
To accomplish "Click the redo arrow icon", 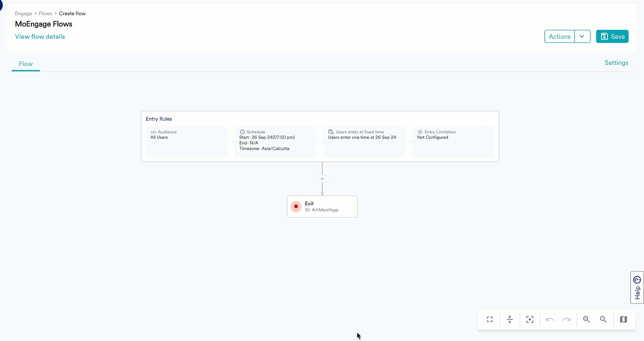I will click(567, 319).
